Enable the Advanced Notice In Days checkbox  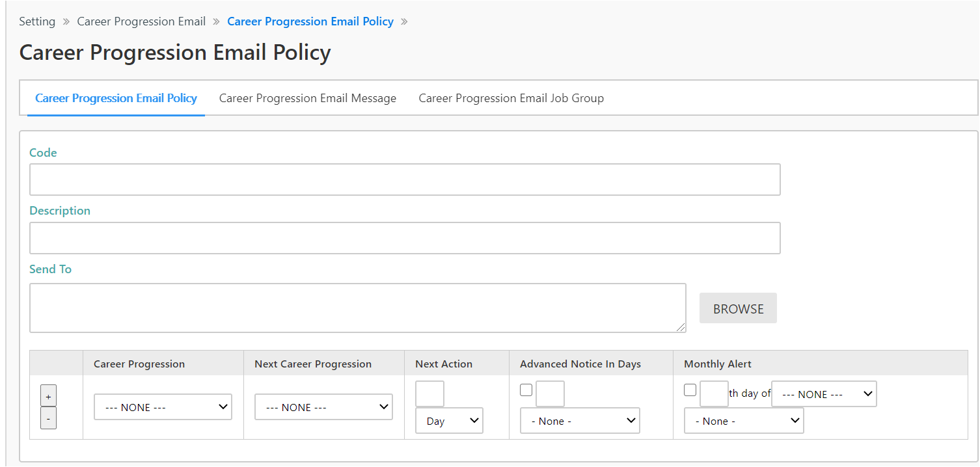point(526,390)
